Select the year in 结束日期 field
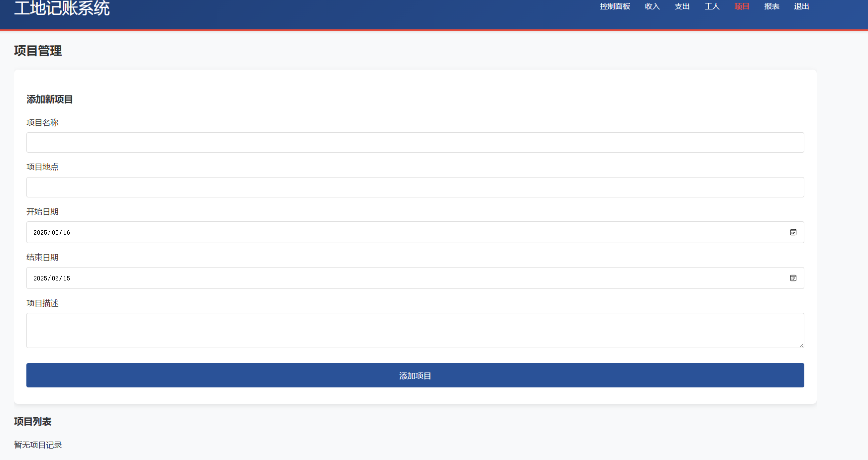This screenshot has width=868, height=460. point(40,278)
